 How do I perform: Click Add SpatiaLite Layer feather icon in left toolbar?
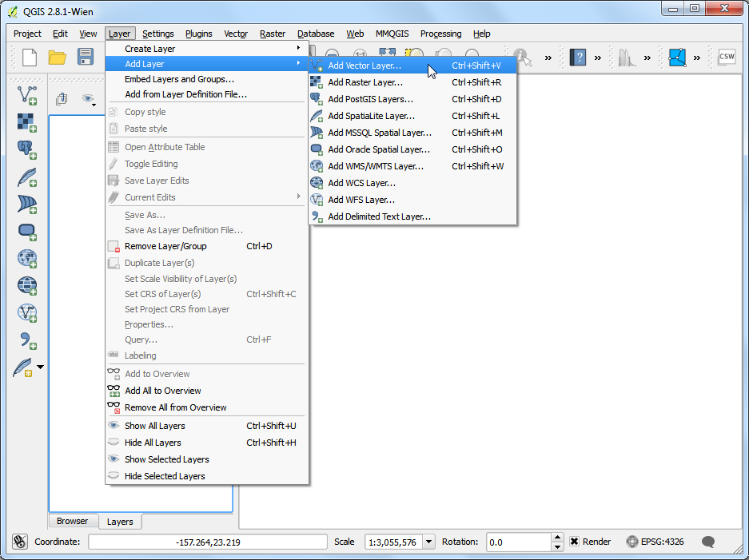coord(26,177)
